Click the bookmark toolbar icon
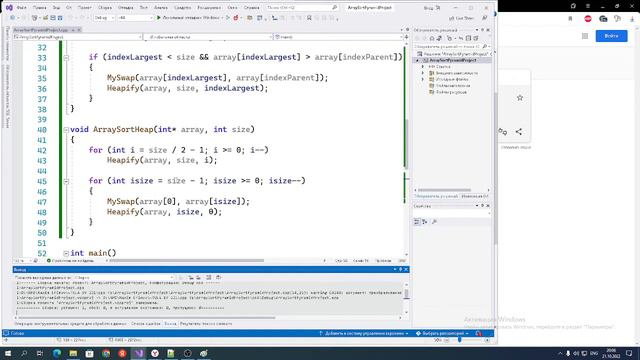 pos(309,18)
